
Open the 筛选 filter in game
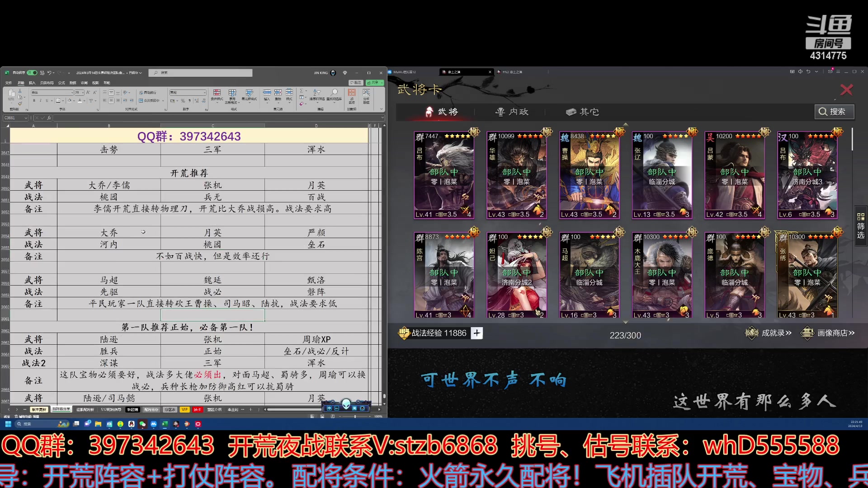(x=861, y=226)
